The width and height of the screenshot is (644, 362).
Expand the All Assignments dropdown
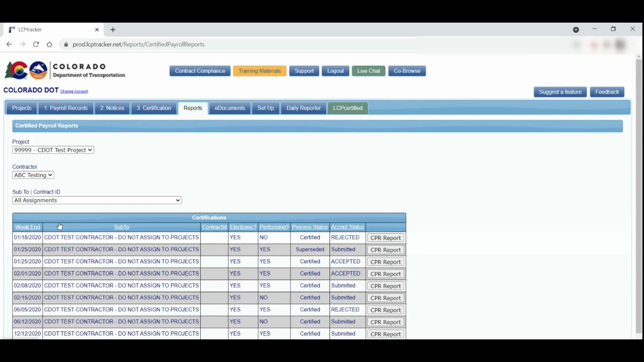point(97,200)
